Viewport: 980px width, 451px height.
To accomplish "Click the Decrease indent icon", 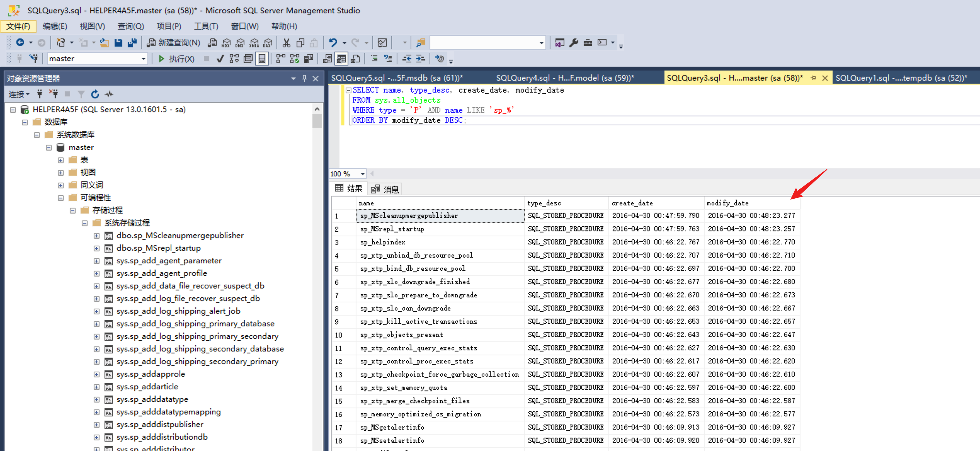I will (x=407, y=59).
